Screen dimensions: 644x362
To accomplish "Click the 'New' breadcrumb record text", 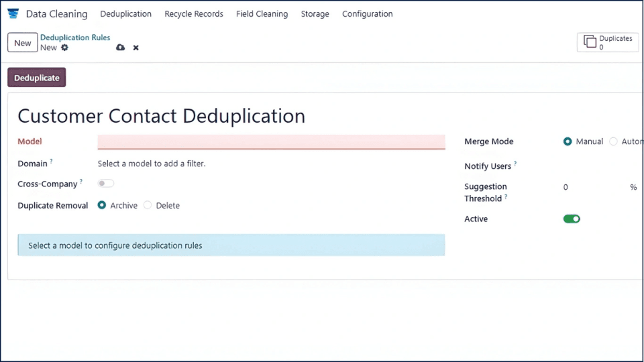I will (x=48, y=48).
